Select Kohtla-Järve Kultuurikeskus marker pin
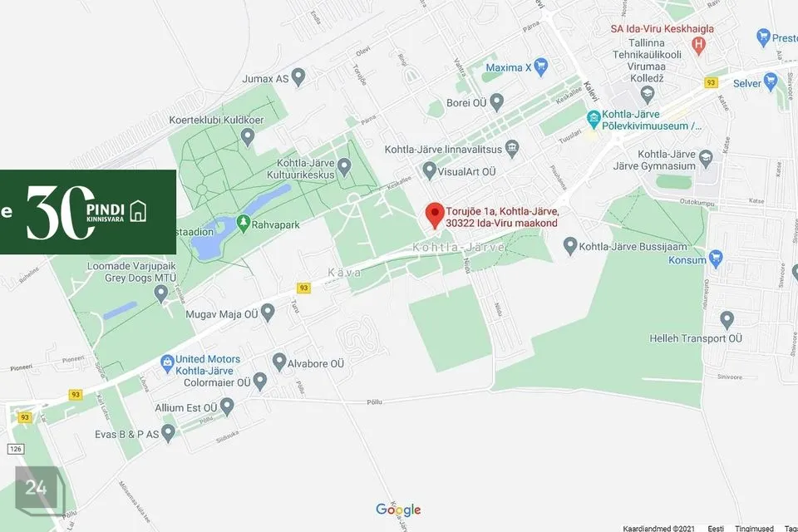798x532 pixels. tap(344, 166)
